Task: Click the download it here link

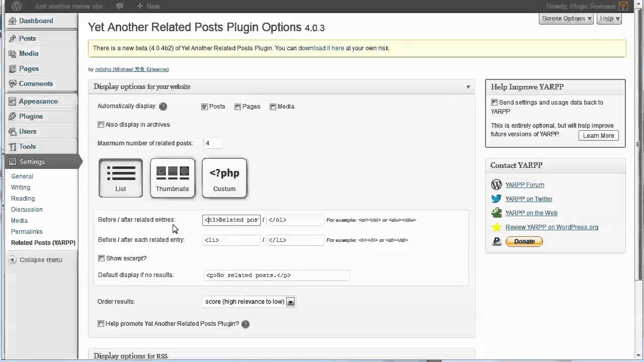Action: (x=321, y=48)
